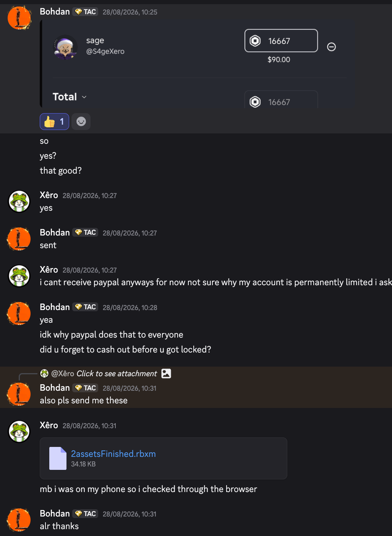
Task: Click the TAC server tag badge on 'sent' message
Action: [86, 232]
